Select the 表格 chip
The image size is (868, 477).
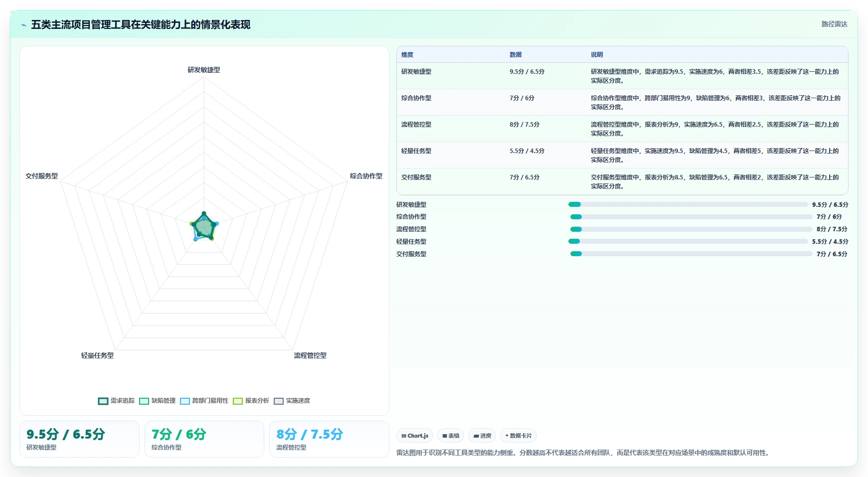point(451,436)
